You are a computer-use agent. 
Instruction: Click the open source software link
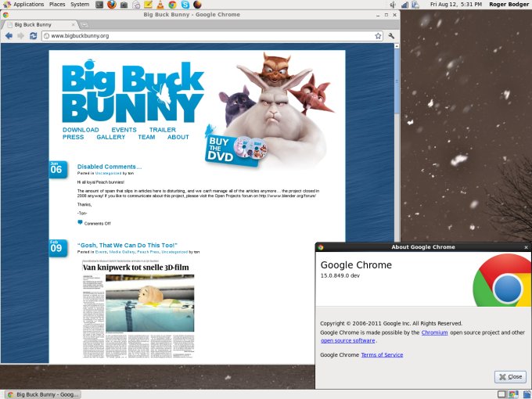click(348, 340)
